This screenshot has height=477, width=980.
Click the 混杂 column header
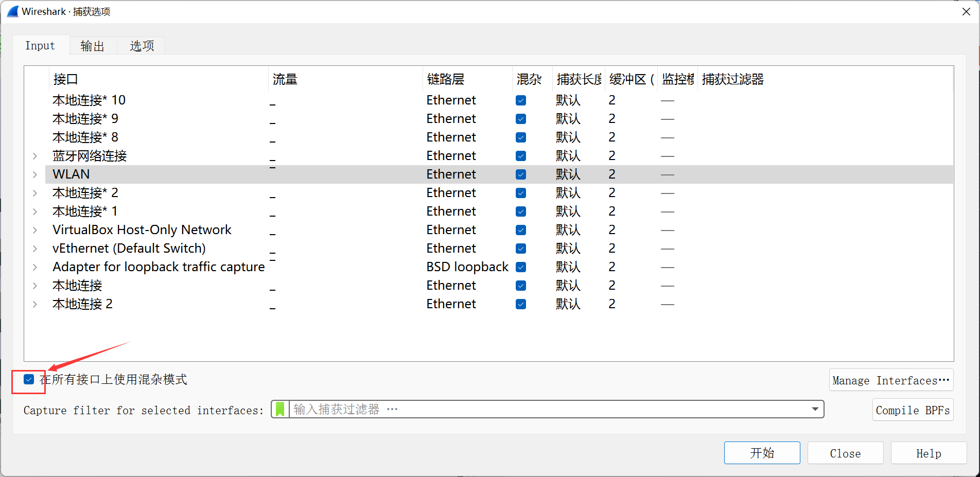point(532,79)
